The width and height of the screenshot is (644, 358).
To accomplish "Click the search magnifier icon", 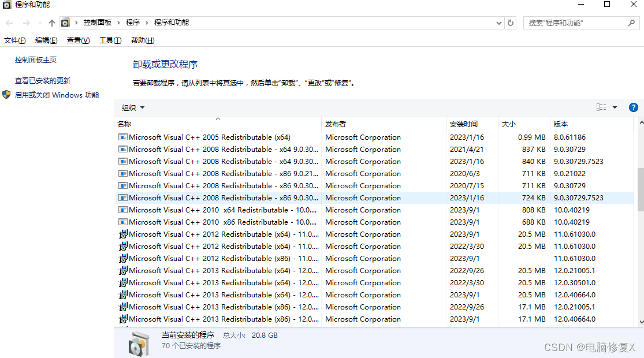I will [631, 23].
